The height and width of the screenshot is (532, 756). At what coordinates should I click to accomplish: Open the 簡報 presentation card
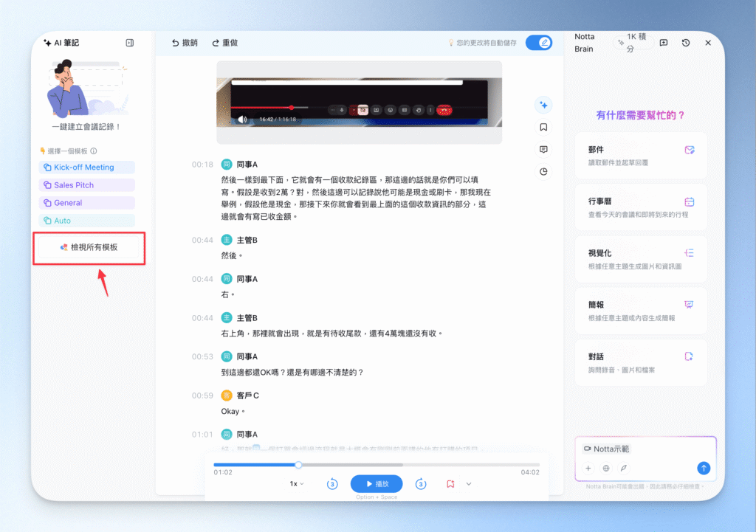tap(641, 311)
